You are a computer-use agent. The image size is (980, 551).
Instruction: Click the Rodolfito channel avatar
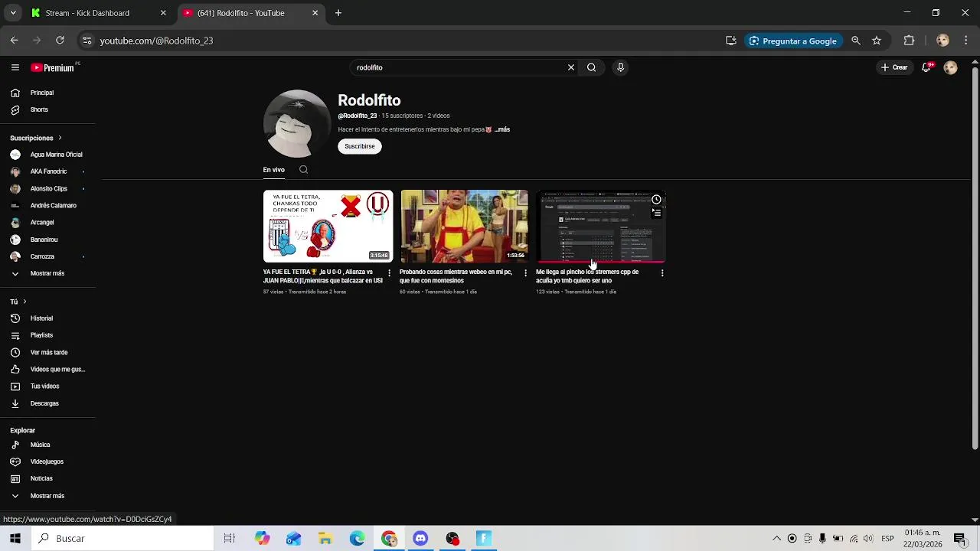pyautogui.click(x=296, y=124)
